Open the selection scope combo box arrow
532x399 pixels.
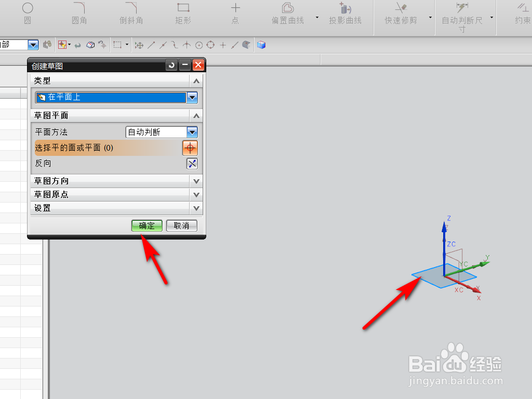point(33,45)
